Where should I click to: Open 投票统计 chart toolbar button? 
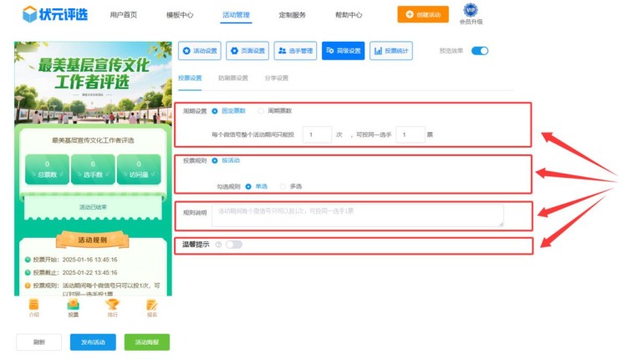coord(390,51)
